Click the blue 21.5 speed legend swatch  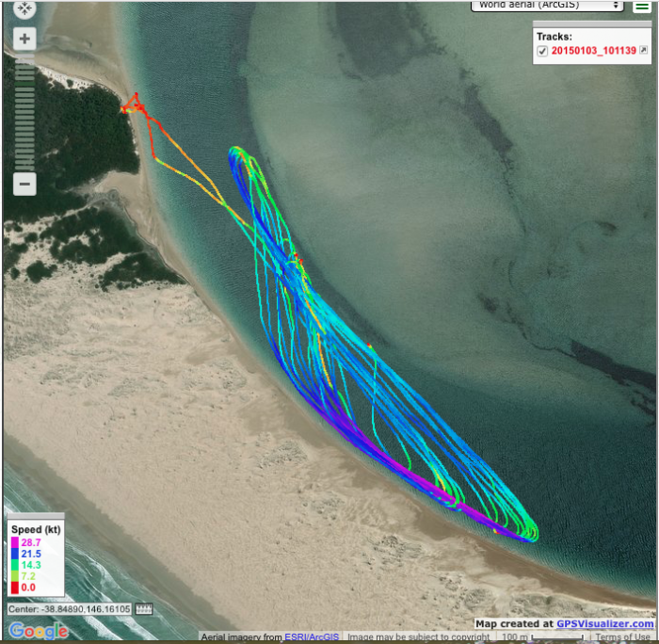click(15, 555)
